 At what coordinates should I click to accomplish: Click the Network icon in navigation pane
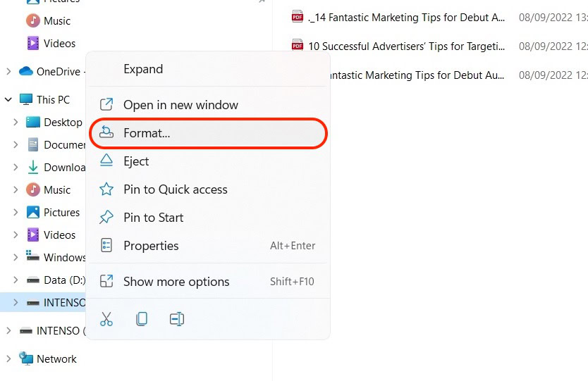coord(26,358)
